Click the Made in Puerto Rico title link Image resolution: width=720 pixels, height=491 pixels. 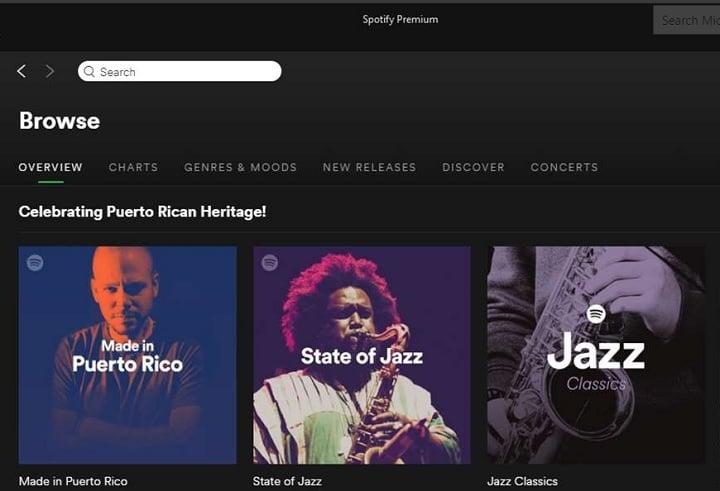[x=73, y=481]
